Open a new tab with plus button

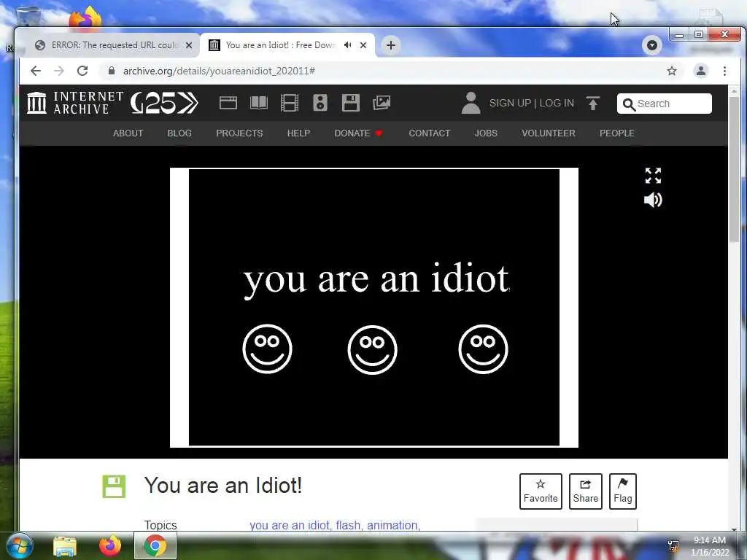391,45
